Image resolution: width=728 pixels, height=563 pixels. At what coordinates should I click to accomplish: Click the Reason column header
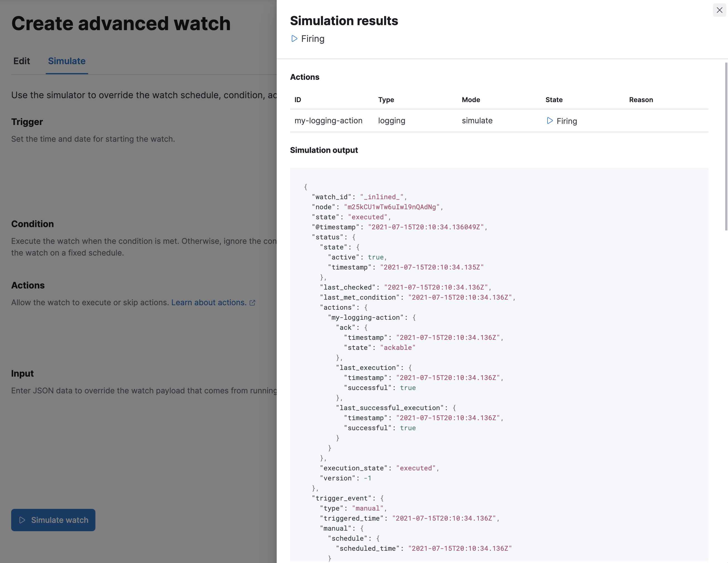pyautogui.click(x=641, y=100)
